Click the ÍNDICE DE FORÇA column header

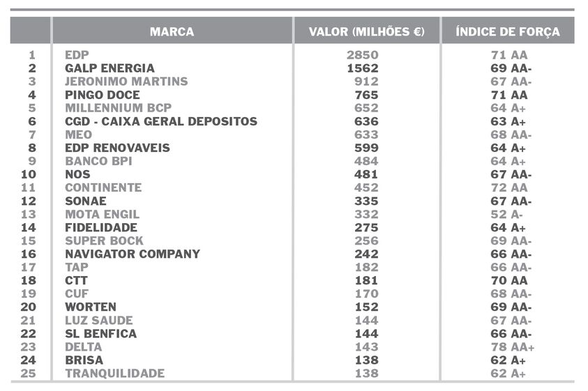coord(507,31)
